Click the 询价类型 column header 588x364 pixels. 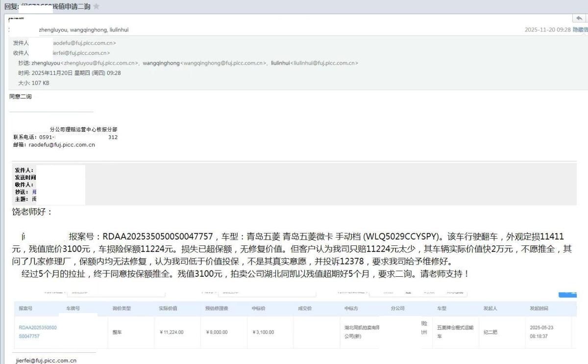coord(122,309)
